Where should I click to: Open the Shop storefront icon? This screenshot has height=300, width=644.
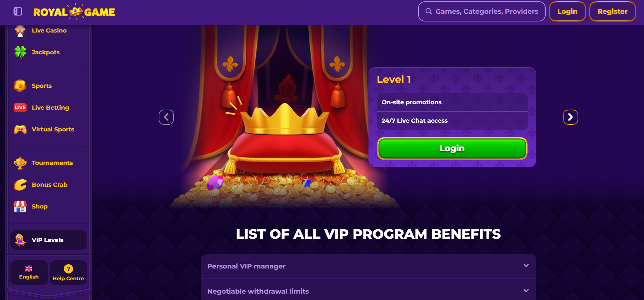20,206
